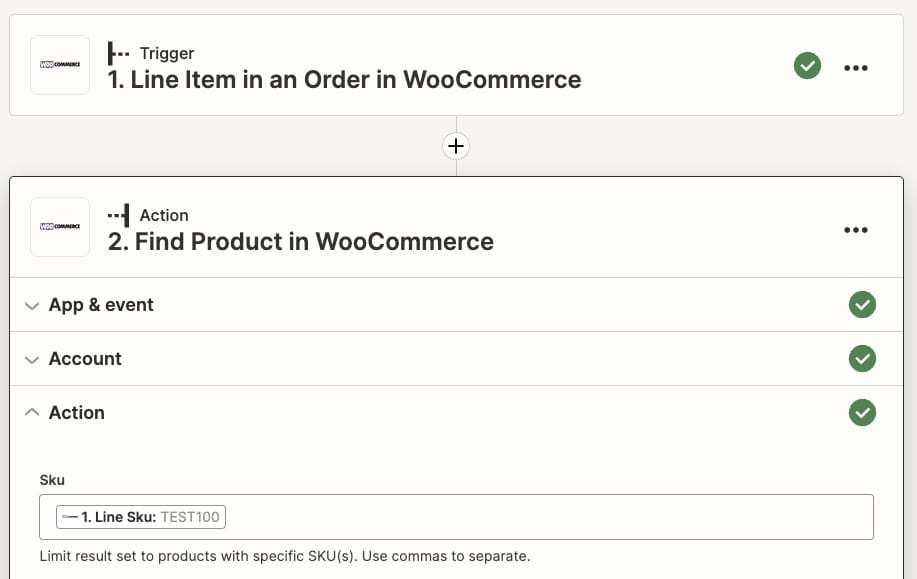917x579 pixels.
Task: Select the Line Sku TEST100 pill
Action: pyautogui.click(x=140, y=517)
